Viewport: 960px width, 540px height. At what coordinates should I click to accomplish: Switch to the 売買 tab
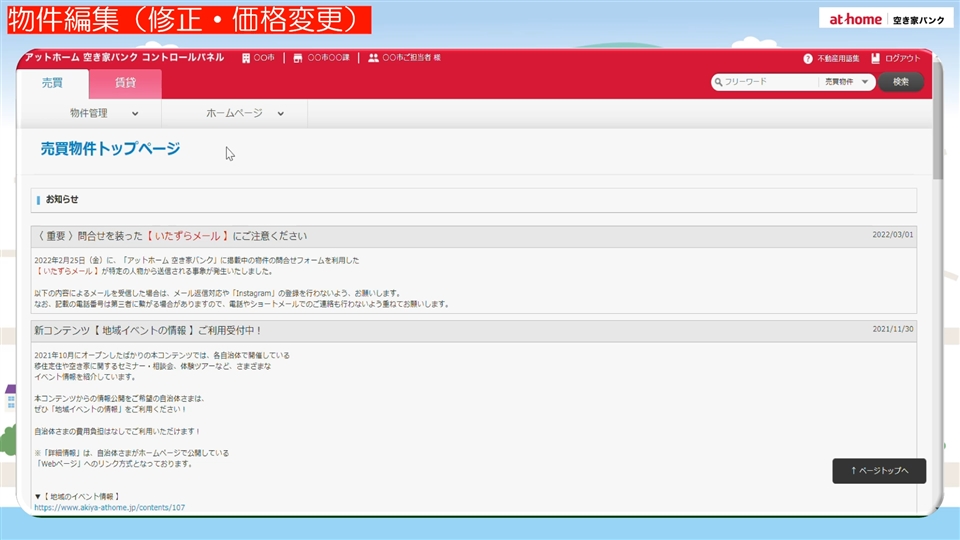pyautogui.click(x=52, y=83)
